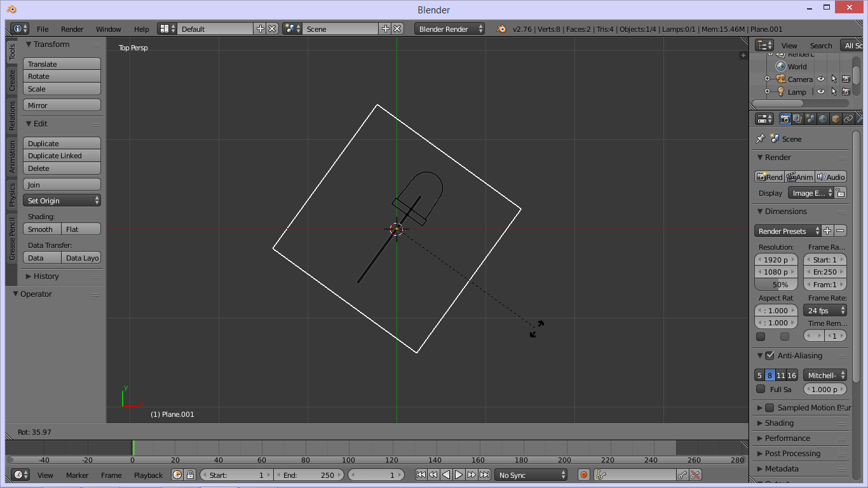Enable the Full Sample checkbox

[x=761, y=389]
